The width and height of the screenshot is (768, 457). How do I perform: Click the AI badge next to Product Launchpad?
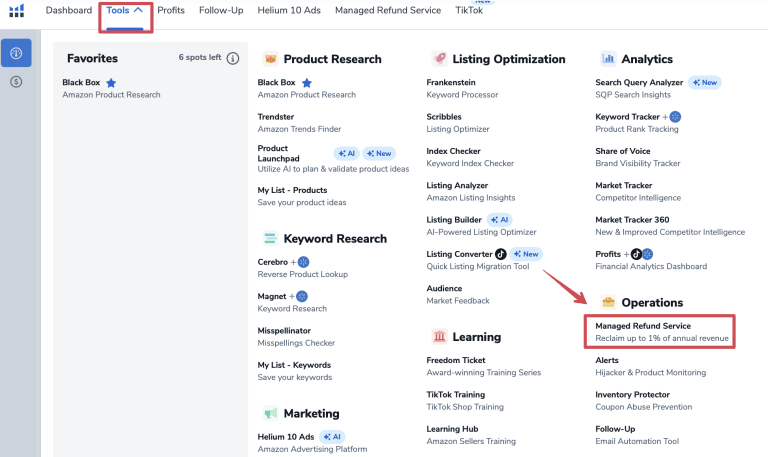[347, 153]
